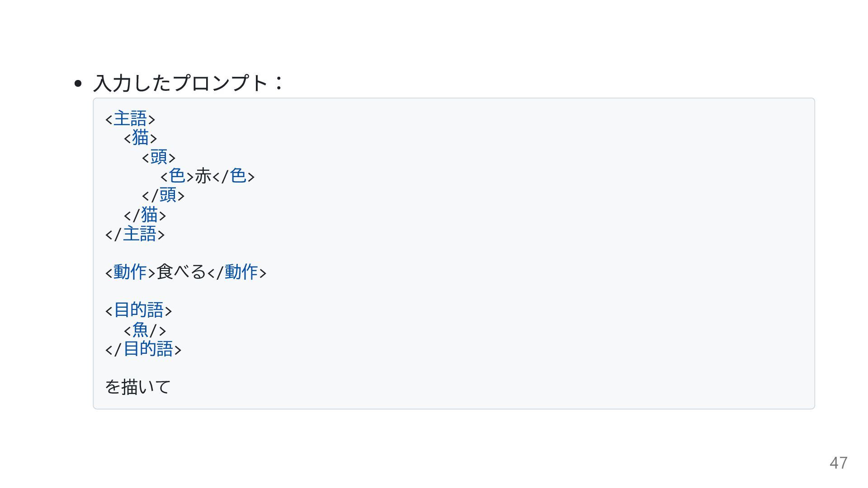868x488 pixels.
Task: Click the opening 動作 tag
Action: (x=130, y=272)
